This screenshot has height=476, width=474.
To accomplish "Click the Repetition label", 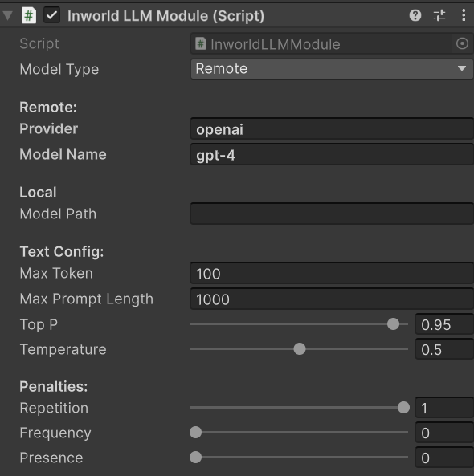I will (54, 408).
